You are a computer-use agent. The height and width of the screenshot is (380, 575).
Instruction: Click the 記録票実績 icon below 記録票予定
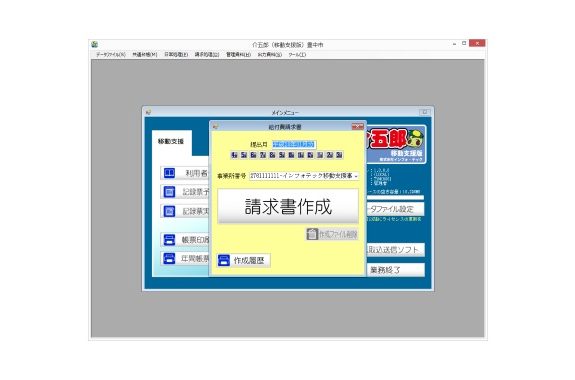coord(169,211)
